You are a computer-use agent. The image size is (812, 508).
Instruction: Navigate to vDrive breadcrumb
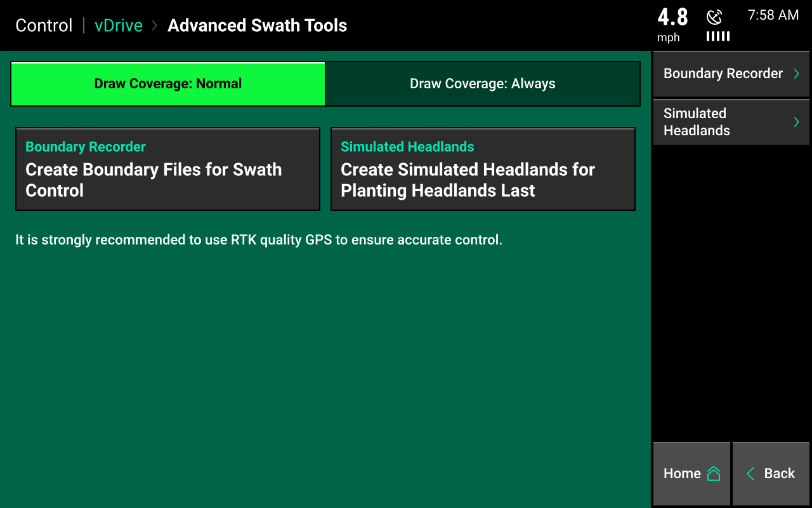coord(119,25)
